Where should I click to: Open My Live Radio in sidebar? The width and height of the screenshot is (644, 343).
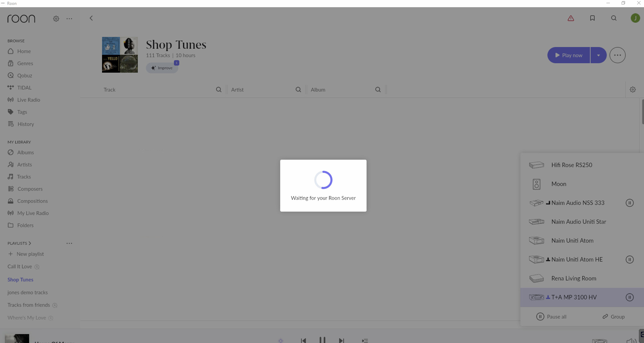pos(28,213)
